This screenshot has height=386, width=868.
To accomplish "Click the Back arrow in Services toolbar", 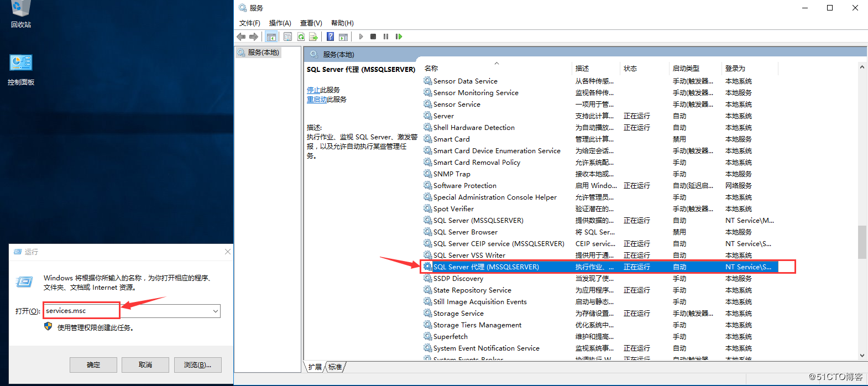I will 241,36.
